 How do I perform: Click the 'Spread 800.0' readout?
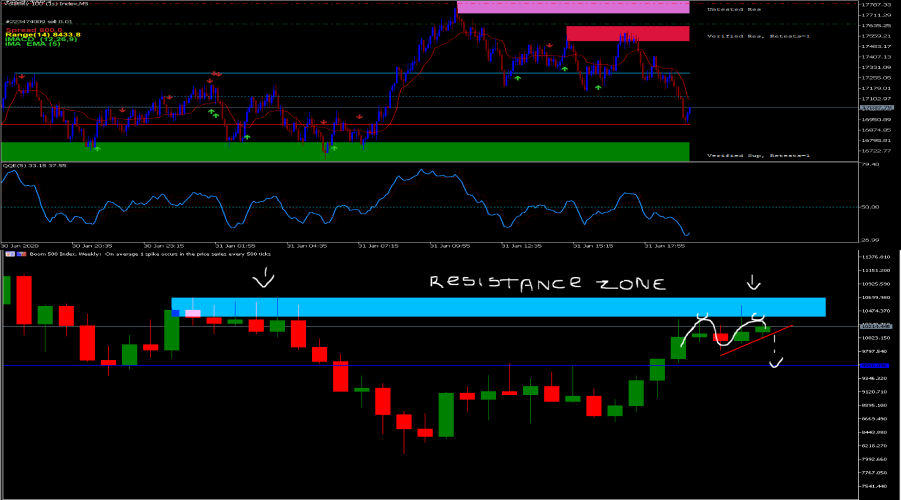click(34, 30)
